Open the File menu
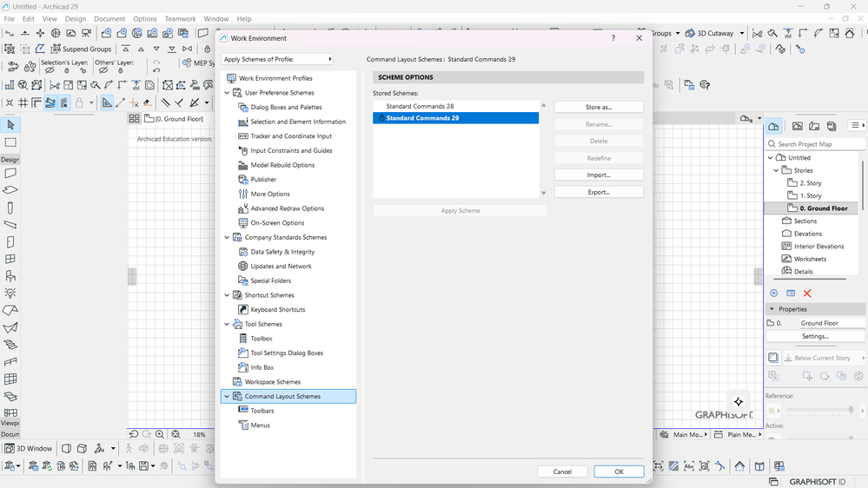 [10, 19]
